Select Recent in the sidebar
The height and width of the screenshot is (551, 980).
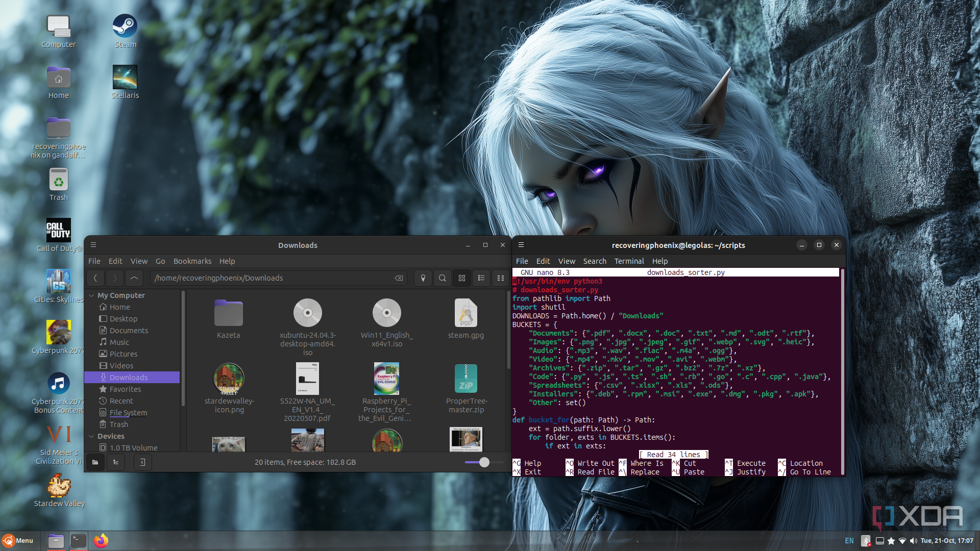point(121,401)
